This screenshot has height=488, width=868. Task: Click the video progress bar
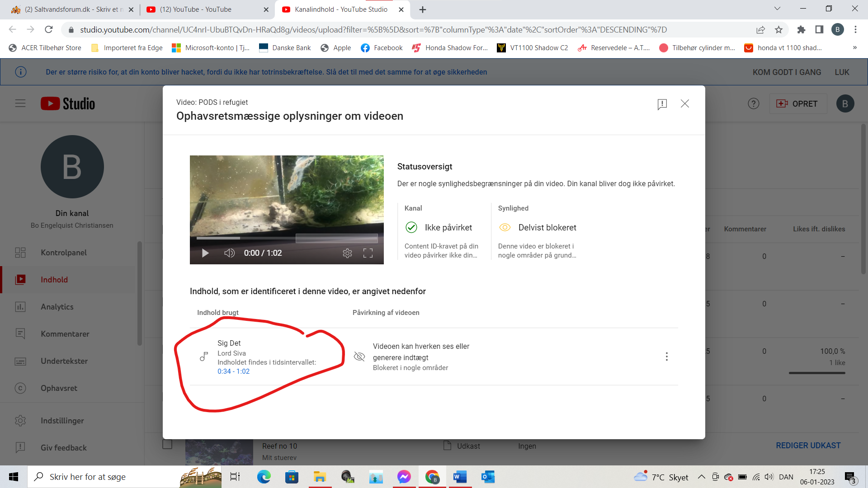(x=287, y=238)
